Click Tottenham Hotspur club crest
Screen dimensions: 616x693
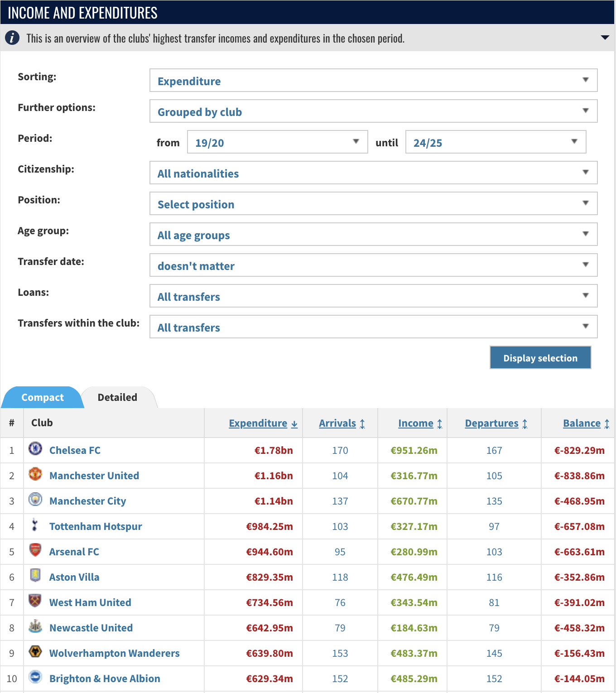[x=35, y=525]
